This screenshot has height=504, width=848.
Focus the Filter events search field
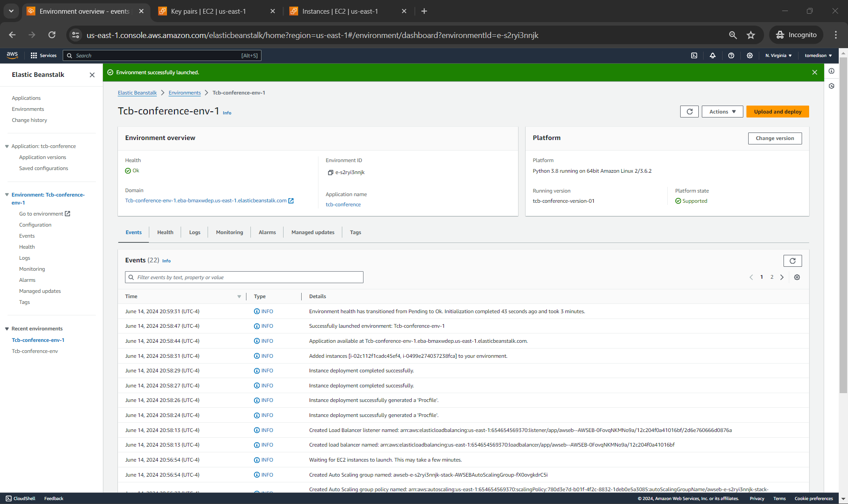pyautogui.click(x=244, y=277)
